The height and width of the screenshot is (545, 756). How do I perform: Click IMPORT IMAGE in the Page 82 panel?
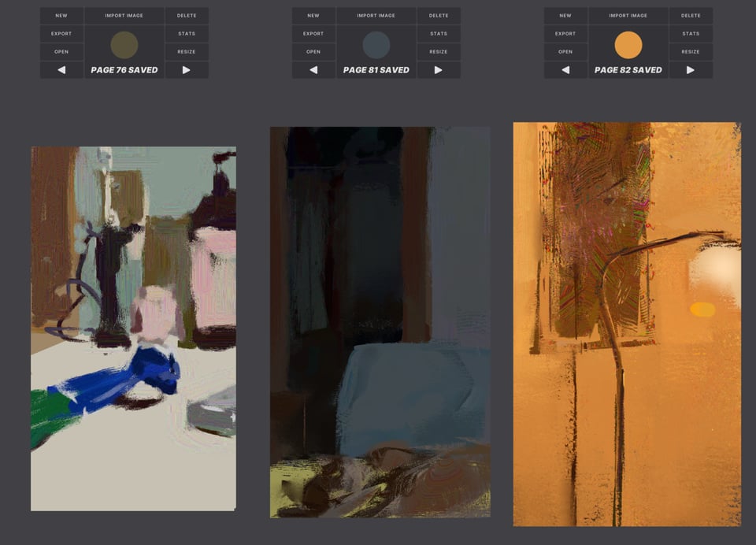coord(628,16)
